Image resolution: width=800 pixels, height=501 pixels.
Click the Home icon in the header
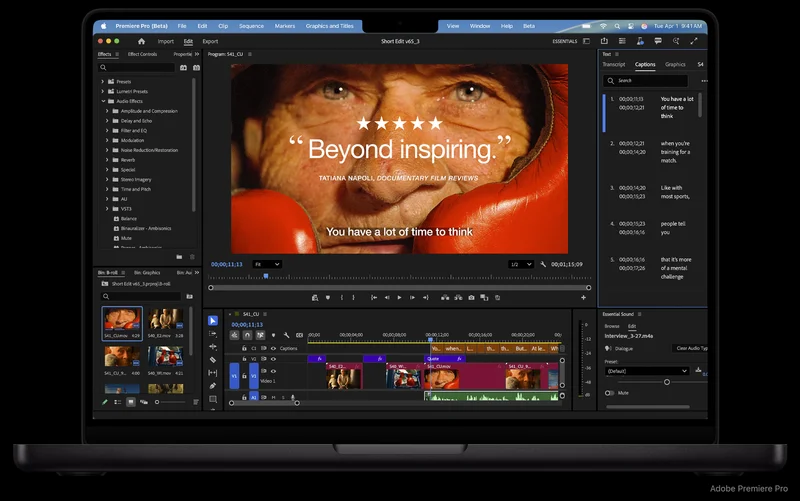tap(141, 41)
